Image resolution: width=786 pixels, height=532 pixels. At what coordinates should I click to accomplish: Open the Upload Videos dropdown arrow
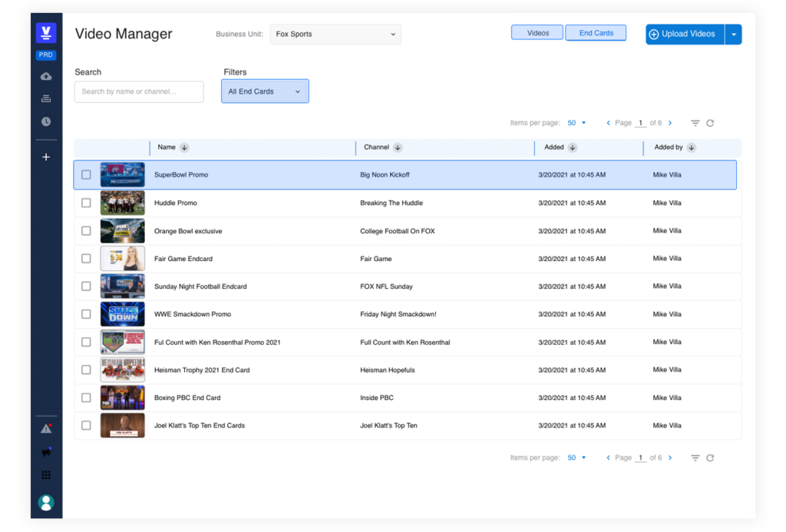734,35
